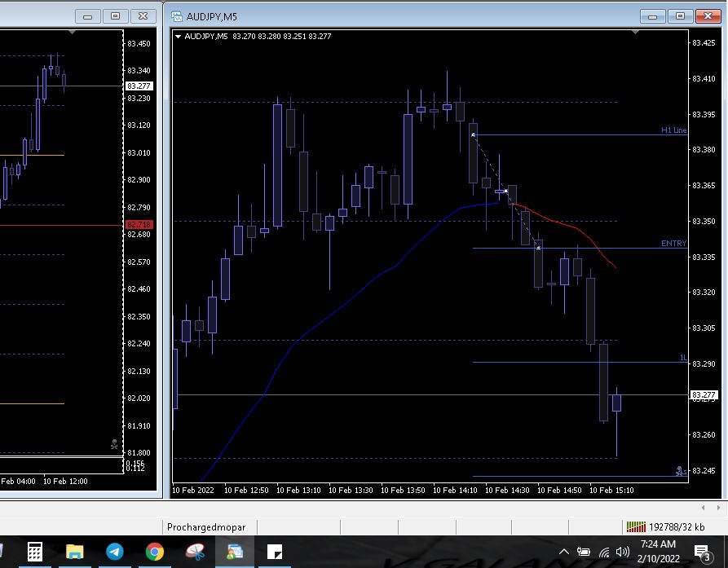Select the ENTRY horizontal line label
The image size is (728, 568).
[x=673, y=244]
